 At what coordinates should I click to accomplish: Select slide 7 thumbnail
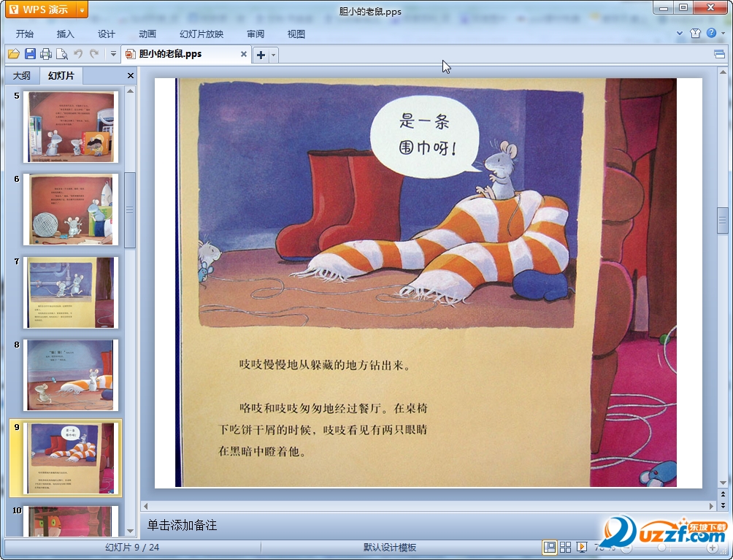click(71, 293)
